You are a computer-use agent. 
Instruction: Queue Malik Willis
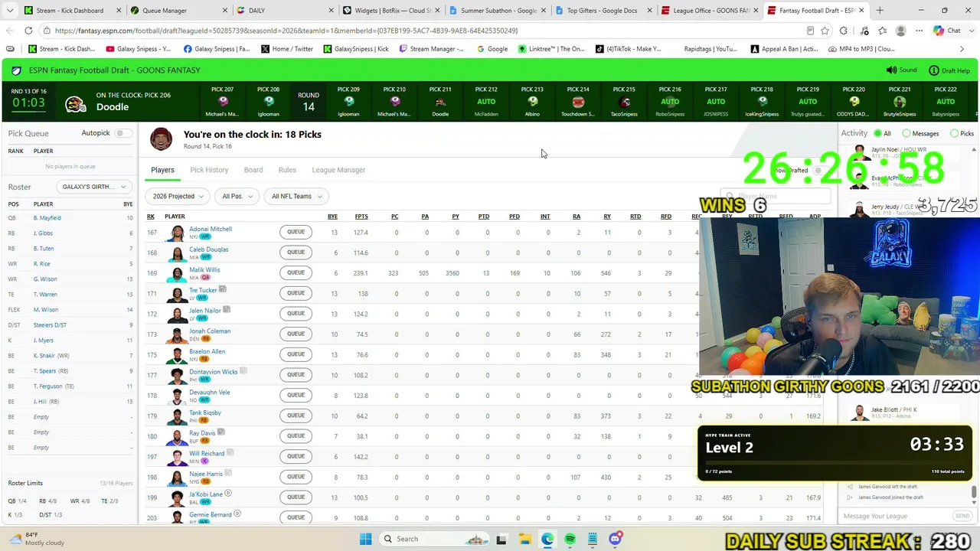(x=296, y=272)
